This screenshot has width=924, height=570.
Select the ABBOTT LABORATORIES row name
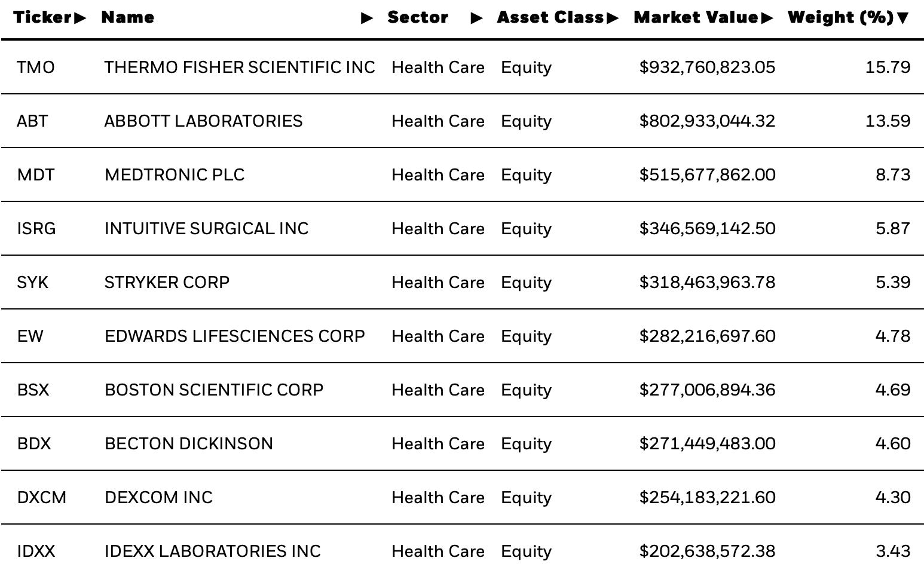tap(203, 121)
